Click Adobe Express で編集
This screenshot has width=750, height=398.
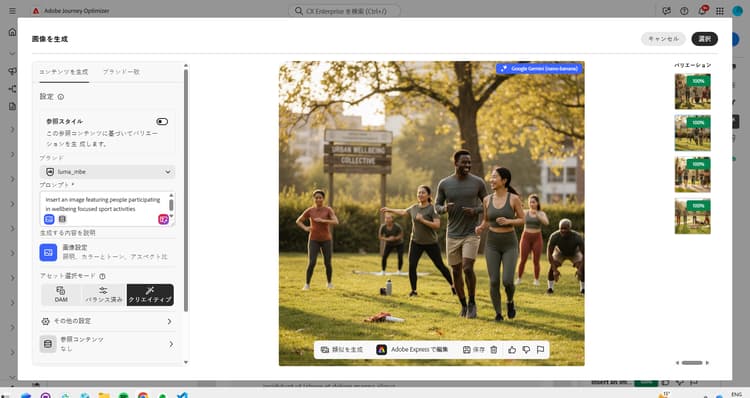412,350
